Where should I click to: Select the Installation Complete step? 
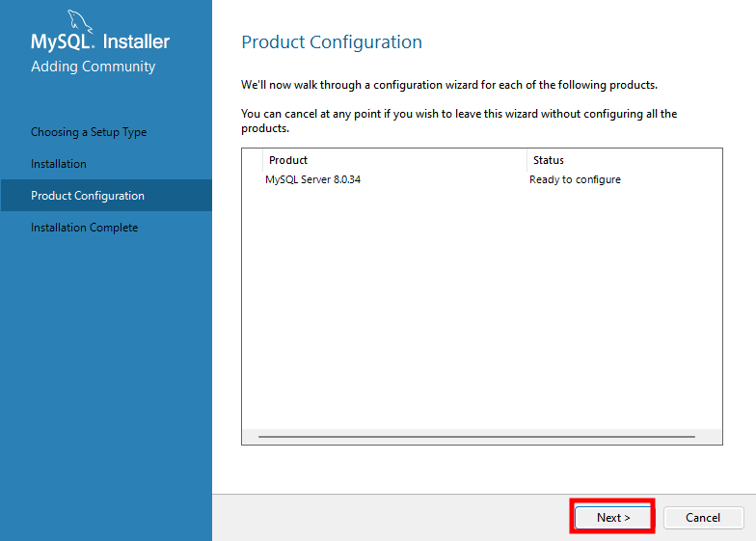pos(85,228)
